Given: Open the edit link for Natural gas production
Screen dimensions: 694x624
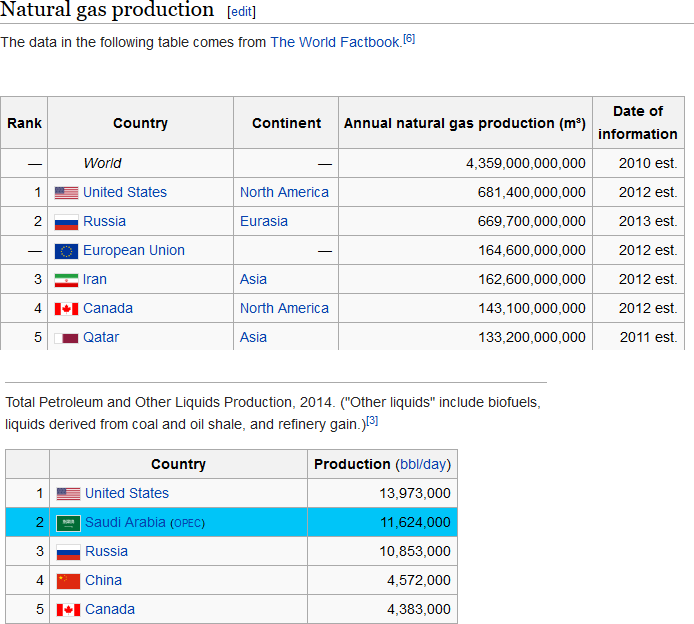Looking at the screenshot, I should point(242,12).
